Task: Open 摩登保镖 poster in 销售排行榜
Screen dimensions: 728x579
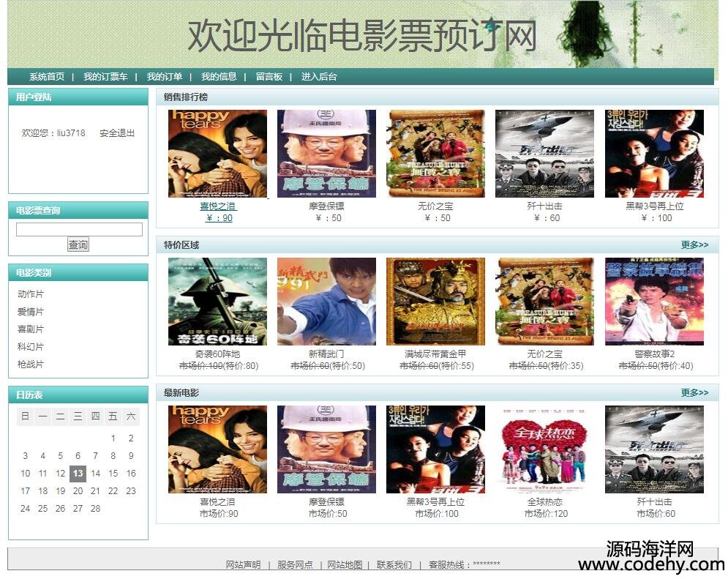Action: point(327,154)
